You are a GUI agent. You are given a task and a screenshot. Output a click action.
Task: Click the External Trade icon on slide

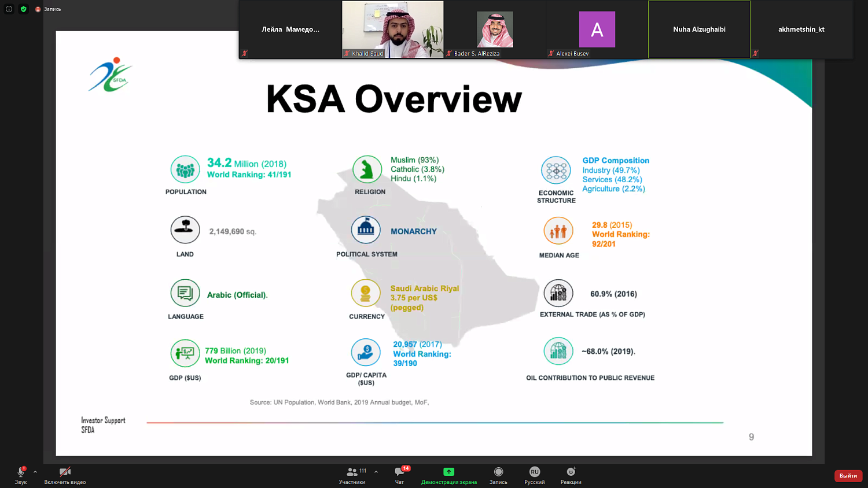tap(558, 293)
